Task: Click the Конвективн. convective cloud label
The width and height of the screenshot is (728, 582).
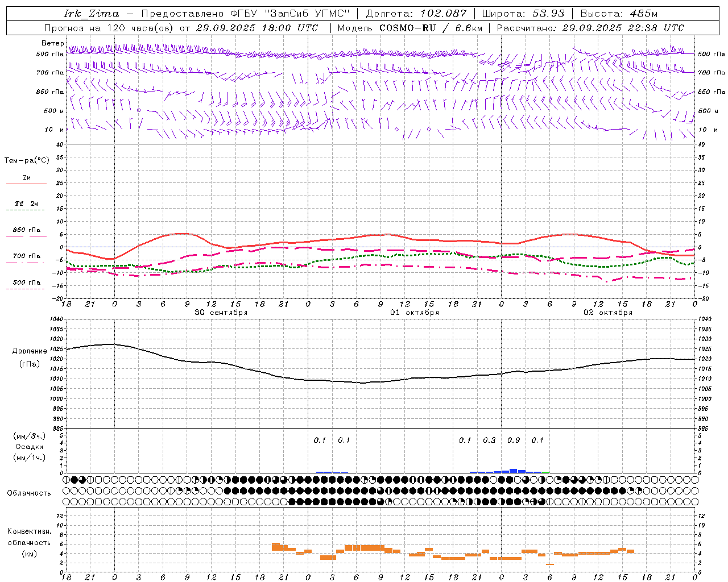Action: (x=30, y=531)
